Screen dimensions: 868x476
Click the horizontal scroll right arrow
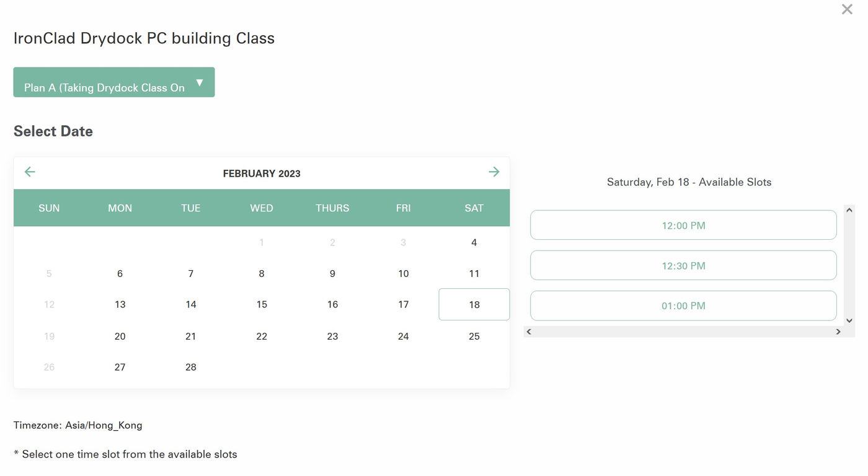tap(838, 332)
